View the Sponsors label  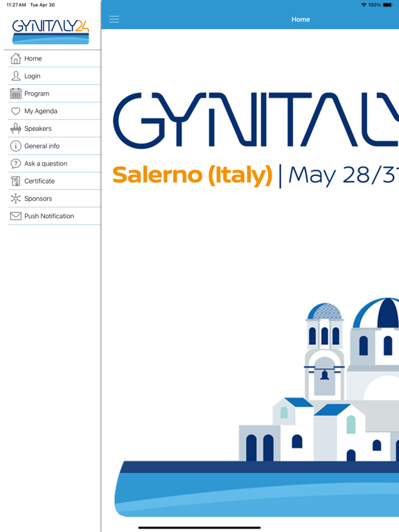point(38,199)
